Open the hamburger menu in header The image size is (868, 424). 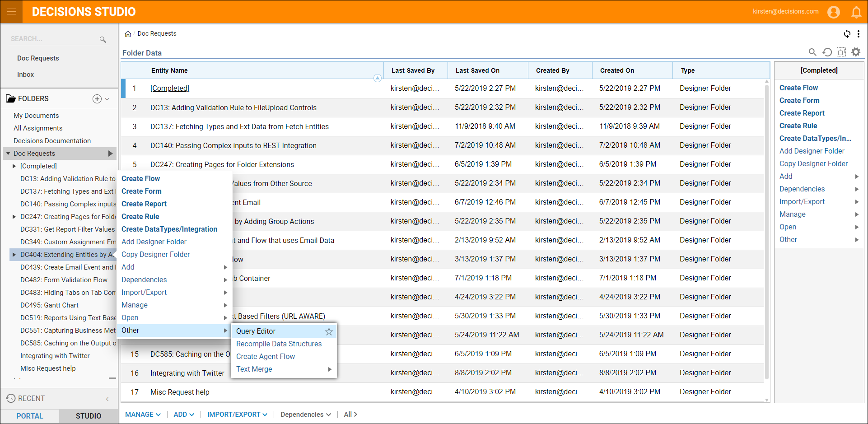click(12, 12)
